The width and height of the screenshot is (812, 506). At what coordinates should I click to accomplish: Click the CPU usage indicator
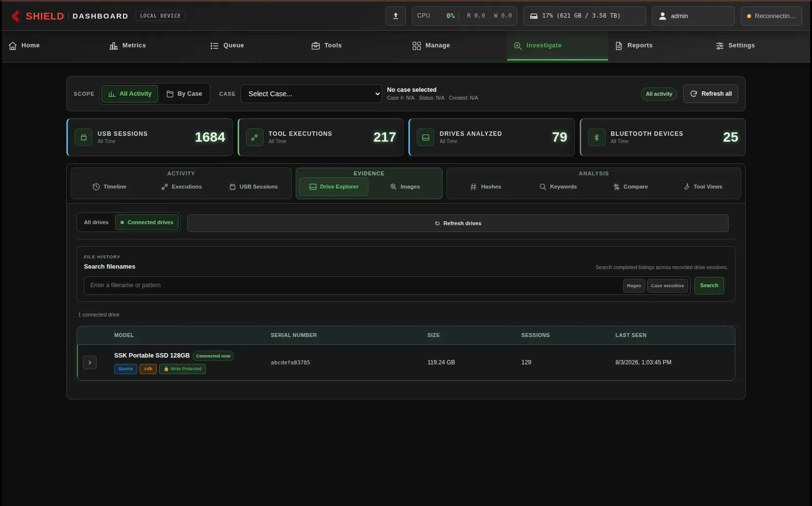click(x=465, y=16)
